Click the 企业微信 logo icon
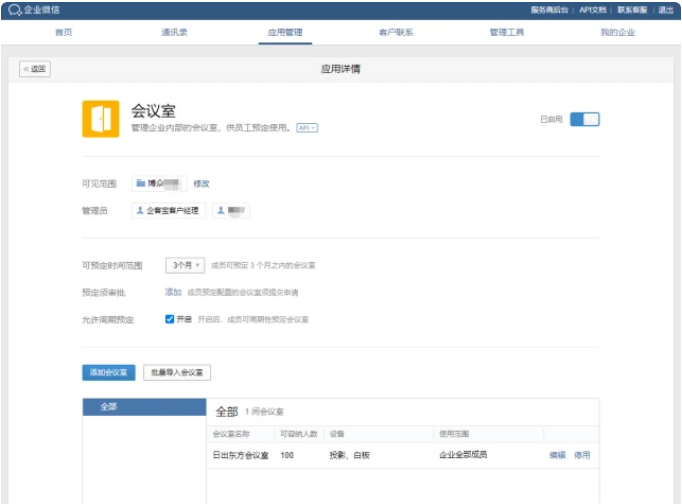This screenshot has height=504, width=682. pos(14,10)
